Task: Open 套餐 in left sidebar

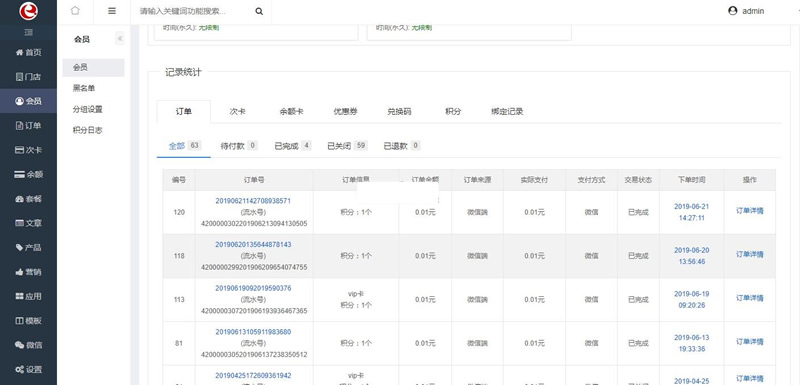Action: pos(28,199)
